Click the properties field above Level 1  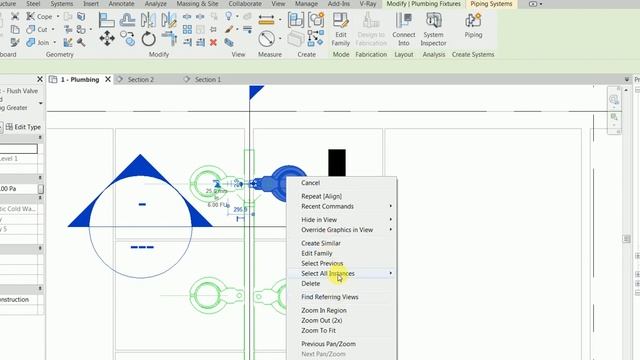(18, 149)
